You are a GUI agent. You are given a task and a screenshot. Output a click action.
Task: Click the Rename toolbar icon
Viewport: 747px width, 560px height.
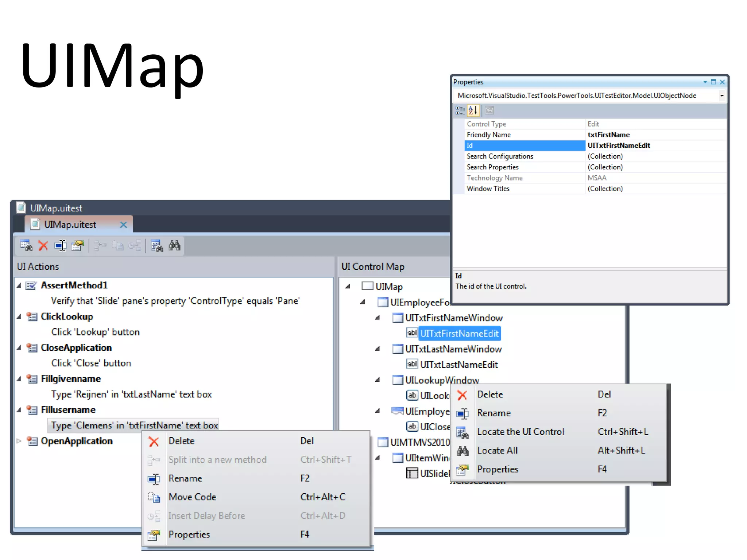61,246
